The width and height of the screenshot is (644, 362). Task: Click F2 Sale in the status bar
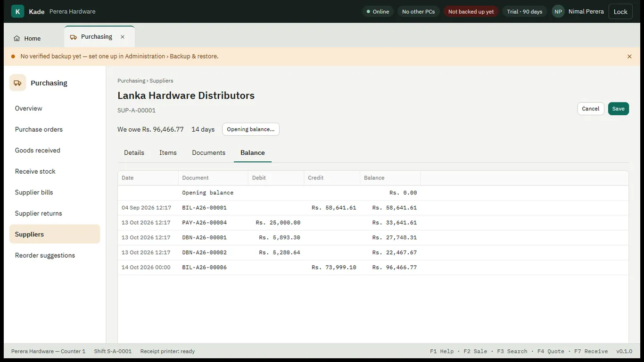[x=475, y=351]
